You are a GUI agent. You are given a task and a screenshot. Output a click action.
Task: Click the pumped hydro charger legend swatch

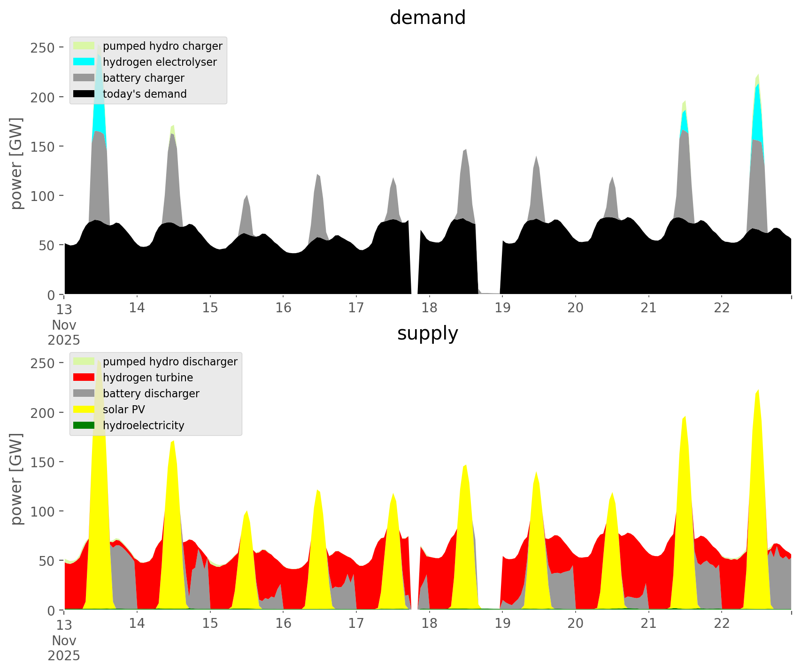pos(84,46)
